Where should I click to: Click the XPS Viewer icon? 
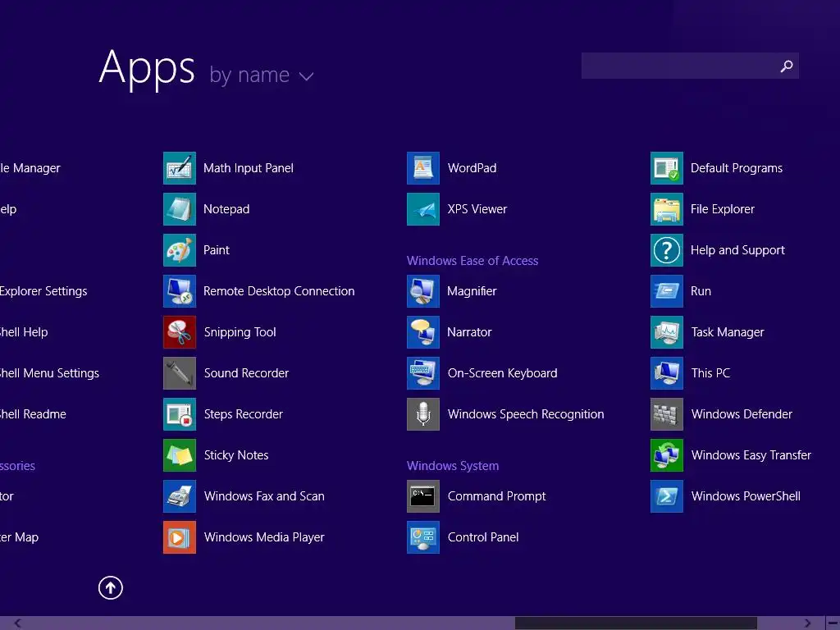tap(423, 209)
